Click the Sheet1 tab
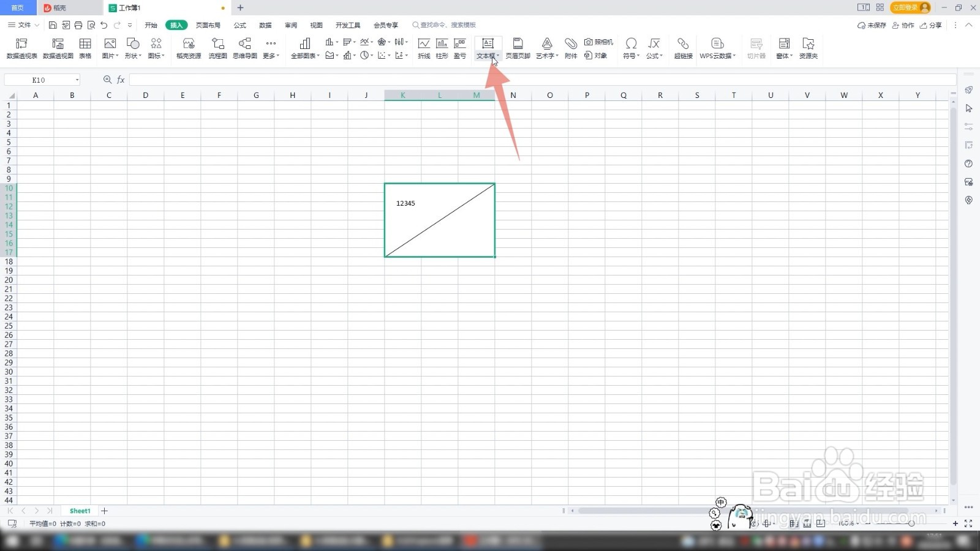The height and width of the screenshot is (551, 980). click(x=80, y=511)
